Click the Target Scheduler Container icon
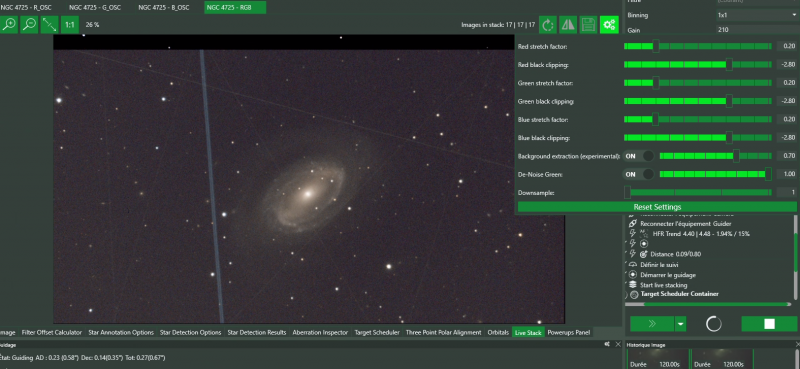This screenshot has height=369, width=800. pos(634,294)
